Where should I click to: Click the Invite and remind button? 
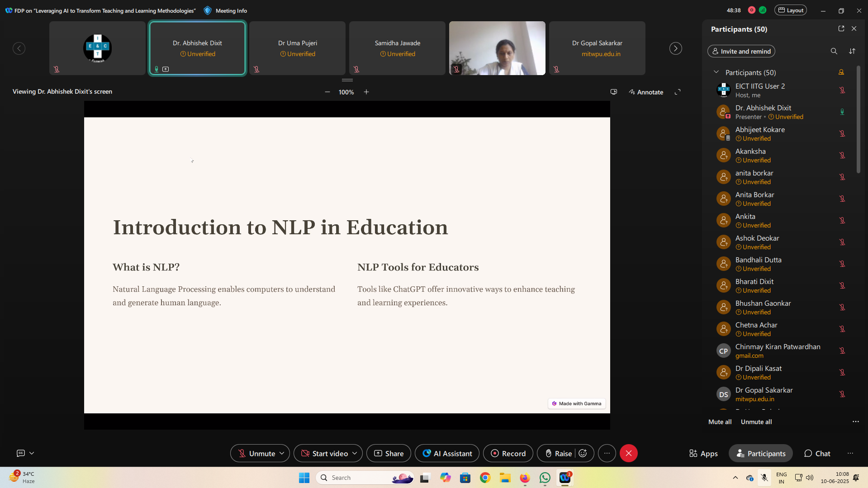click(x=741, y=51)
